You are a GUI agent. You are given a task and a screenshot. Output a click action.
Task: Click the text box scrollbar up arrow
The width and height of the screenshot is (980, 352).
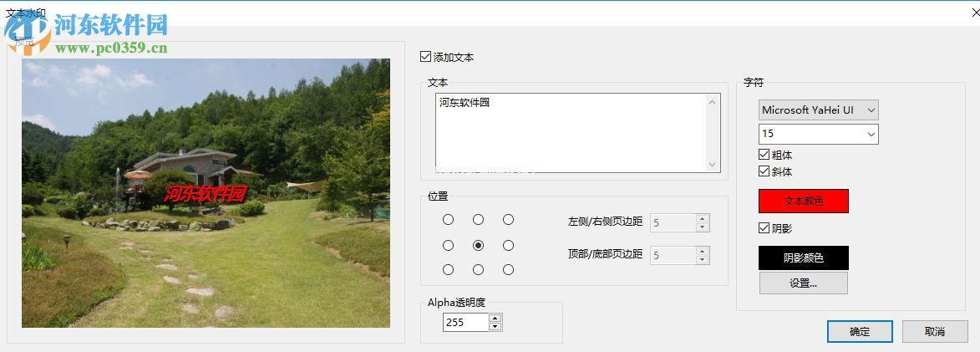tap(713, 102)
